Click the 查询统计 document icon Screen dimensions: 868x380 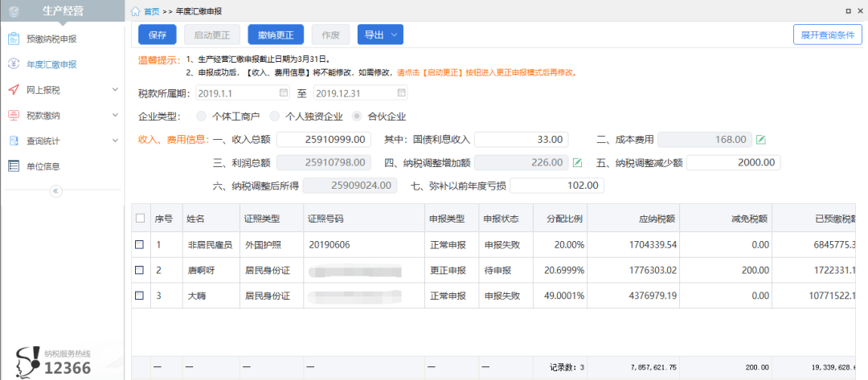[x=14, y=141]
